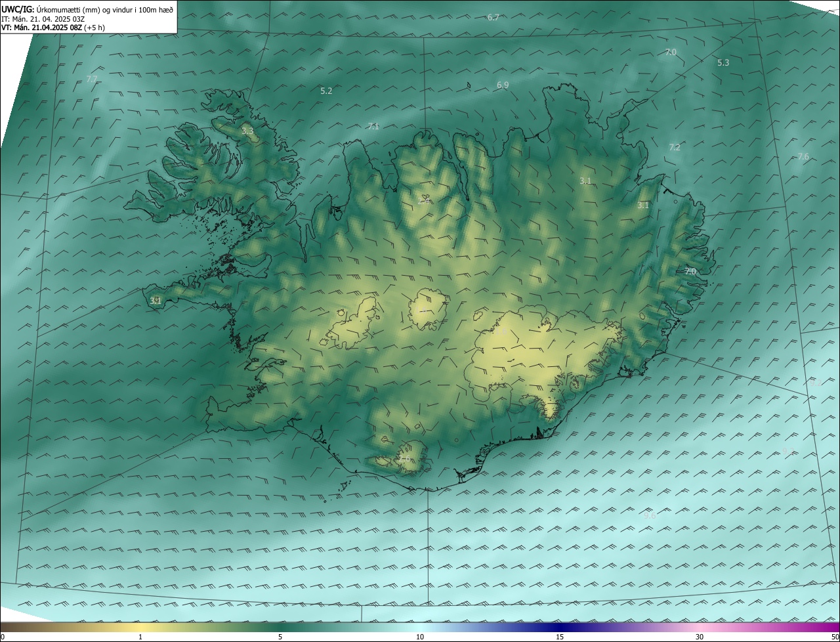Click the 10 tick label on the color scale

pos(420,637)
